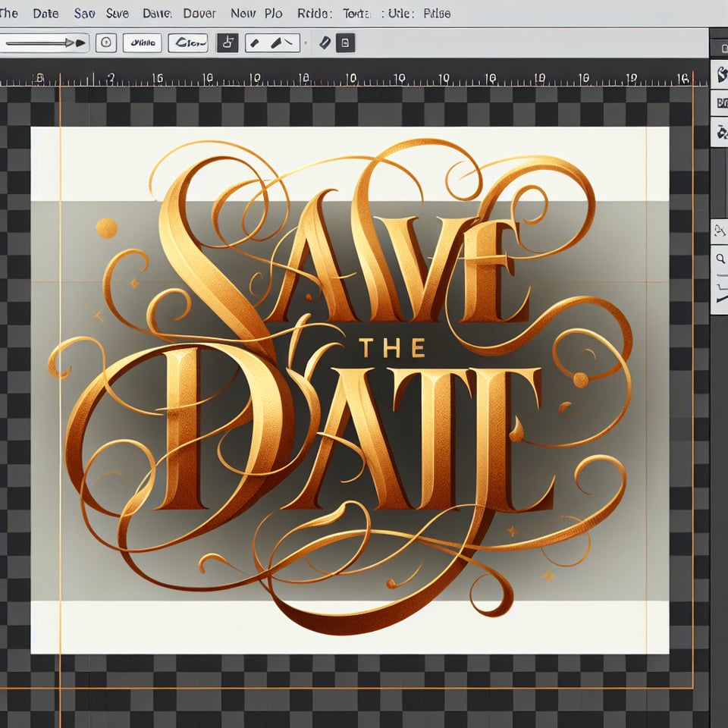This screenshot has height=728, width=728.
Task: Open the Save menu
Action: point(117,14)
